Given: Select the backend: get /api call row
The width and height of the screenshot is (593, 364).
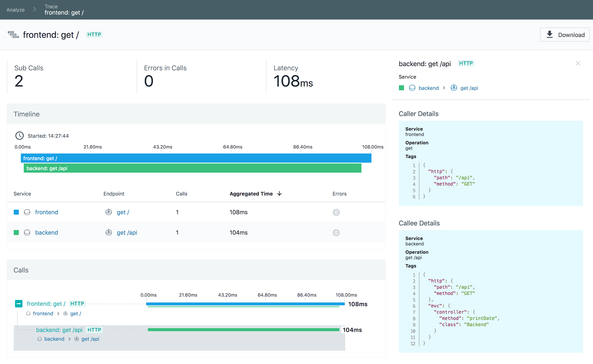Looking at the screenshot, I should (x=59, y=330).
